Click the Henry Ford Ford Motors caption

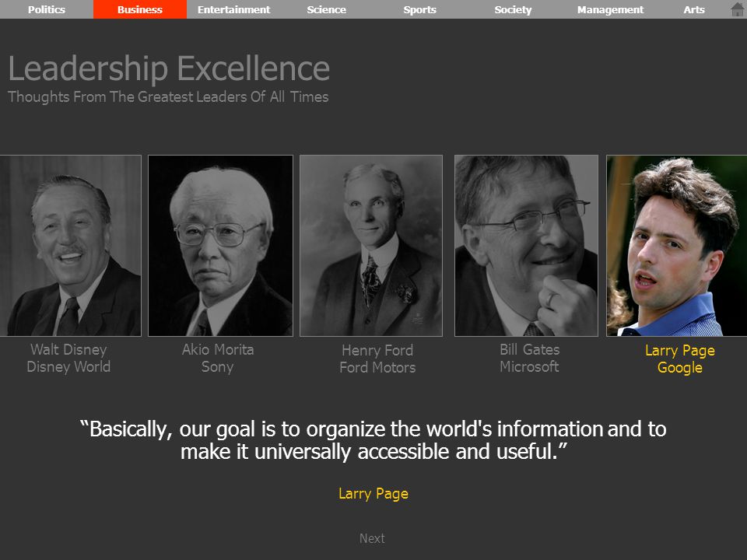point(377,359)
